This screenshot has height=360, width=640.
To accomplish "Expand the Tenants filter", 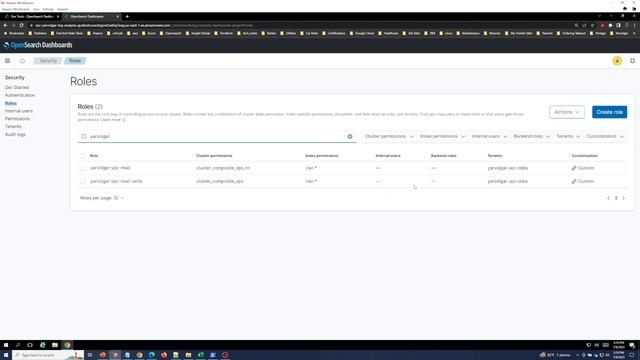I will (568, 136).
